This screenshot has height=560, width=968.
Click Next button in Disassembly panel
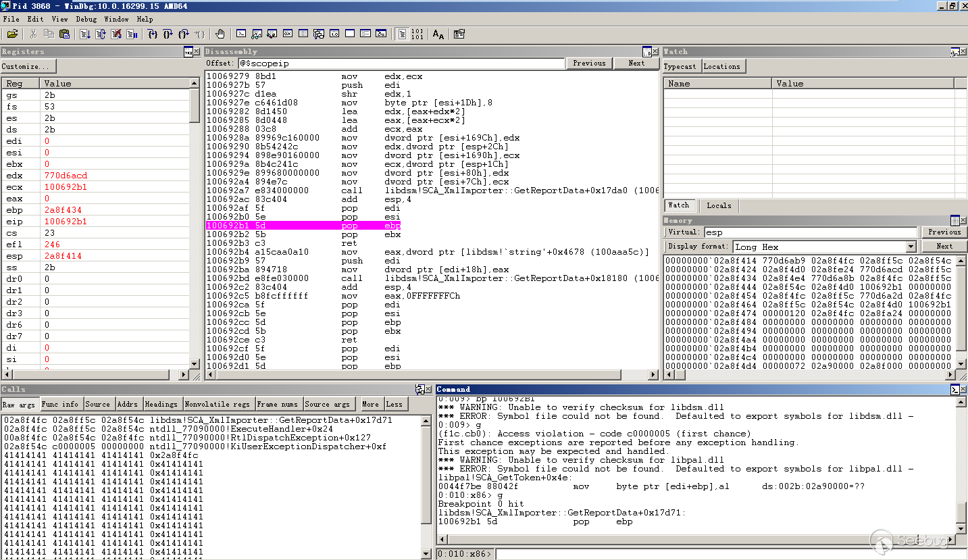pyautogui.click(x=636, y=63)
